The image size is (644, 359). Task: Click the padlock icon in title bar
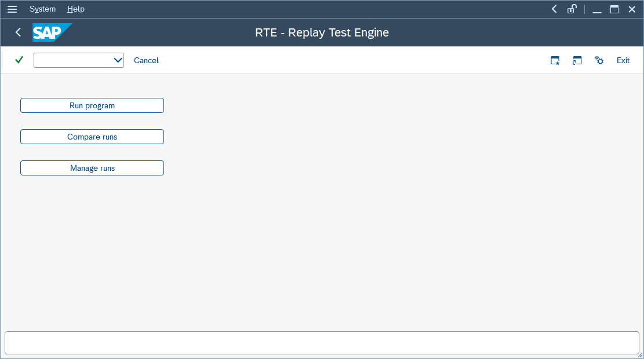click(x=572, y=9)
